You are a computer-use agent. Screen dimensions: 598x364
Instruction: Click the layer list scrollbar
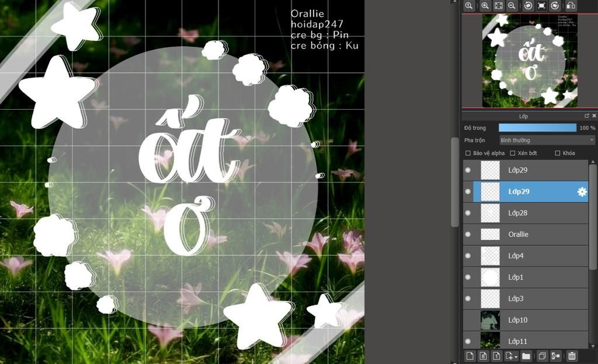[592, 217]
